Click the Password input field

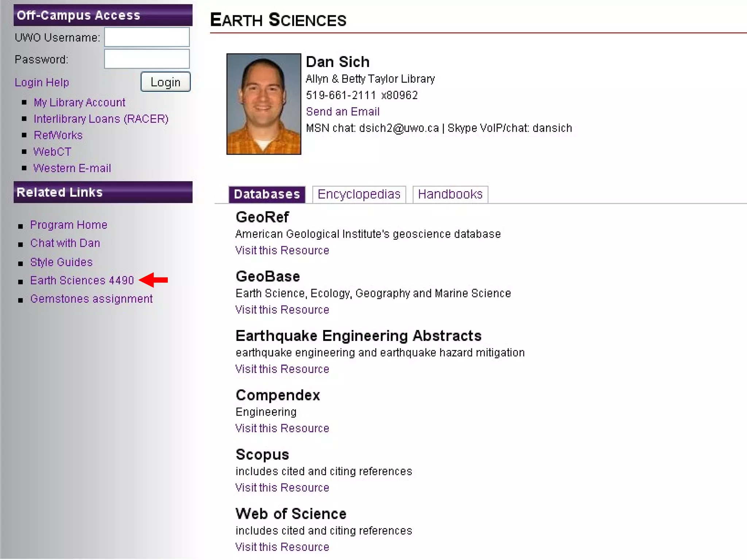147,59
